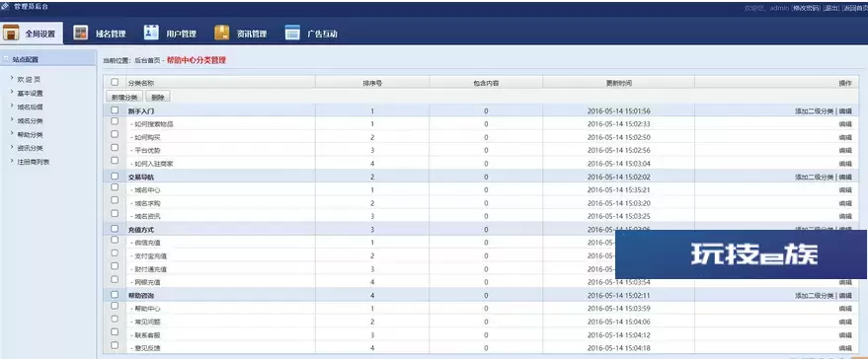Viewport: 868px width, 359px height.
Task: Click the 广告互动 calendar icon
Action: (292, 33)
